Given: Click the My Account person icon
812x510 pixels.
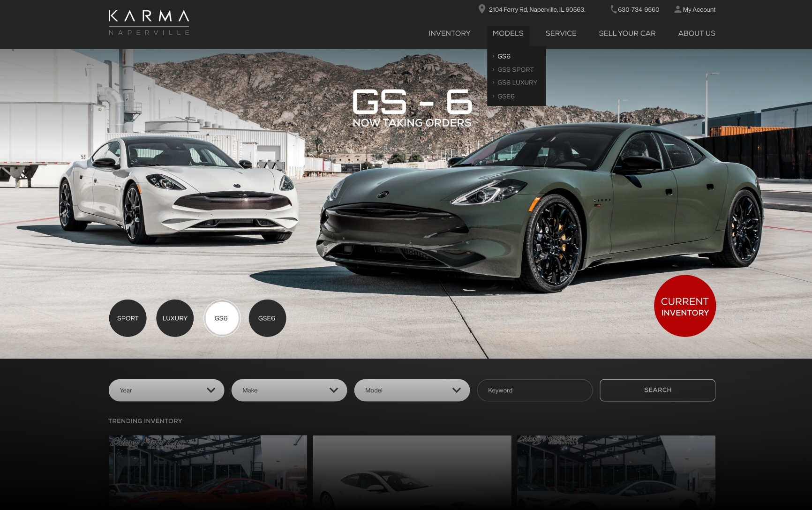Looking at the screenshot, I should point(677,9).
